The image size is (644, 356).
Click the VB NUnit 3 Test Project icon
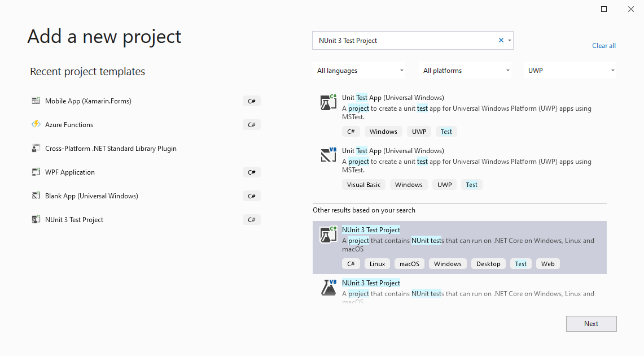[328, 288]
